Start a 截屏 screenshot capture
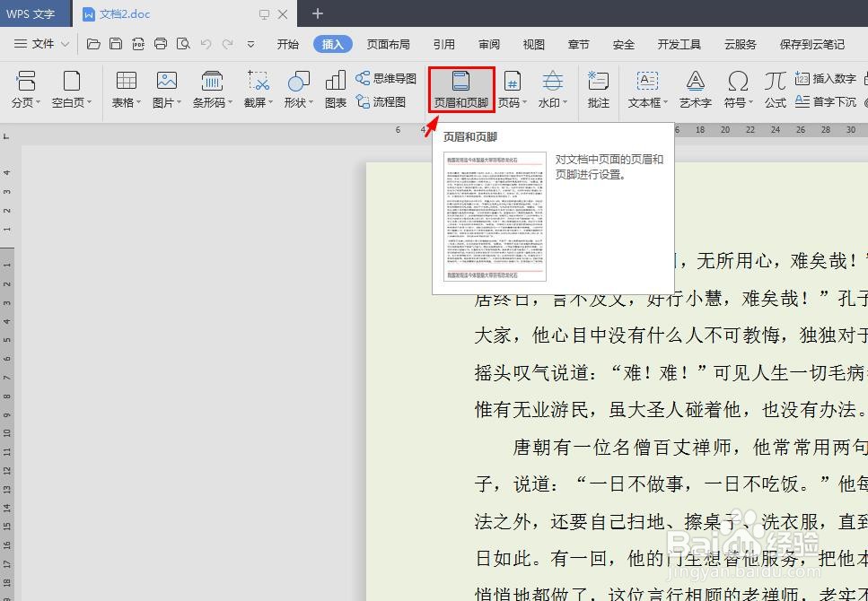The image size is (868, 601). pyautogui.click(x=258, y=89)
